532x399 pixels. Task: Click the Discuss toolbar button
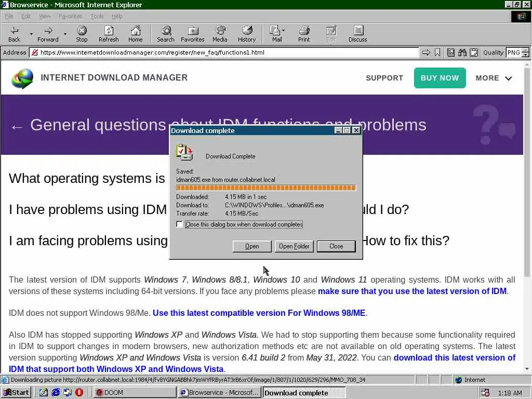point(358,34)
